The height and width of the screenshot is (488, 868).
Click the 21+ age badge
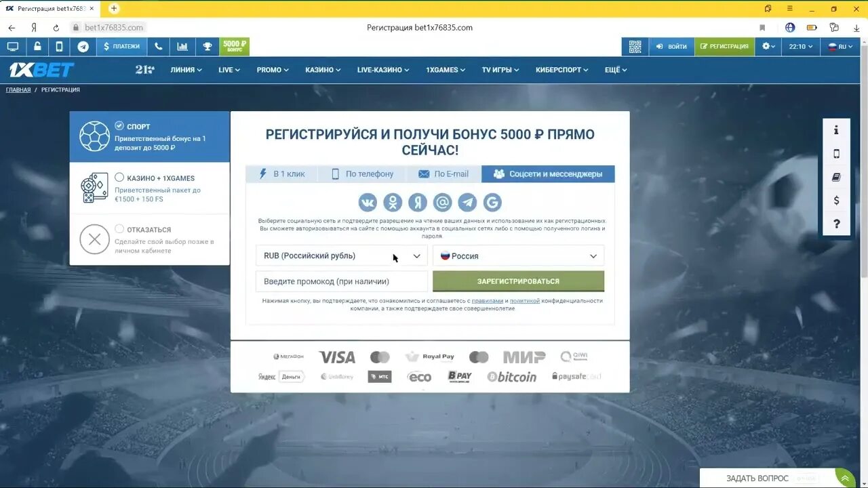coord(144,69)
